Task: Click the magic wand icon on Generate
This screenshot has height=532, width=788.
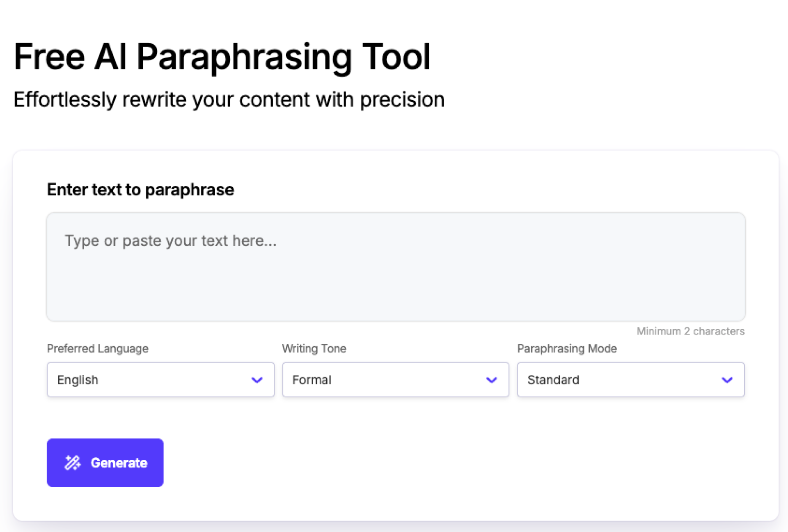Action: [73, 463]
